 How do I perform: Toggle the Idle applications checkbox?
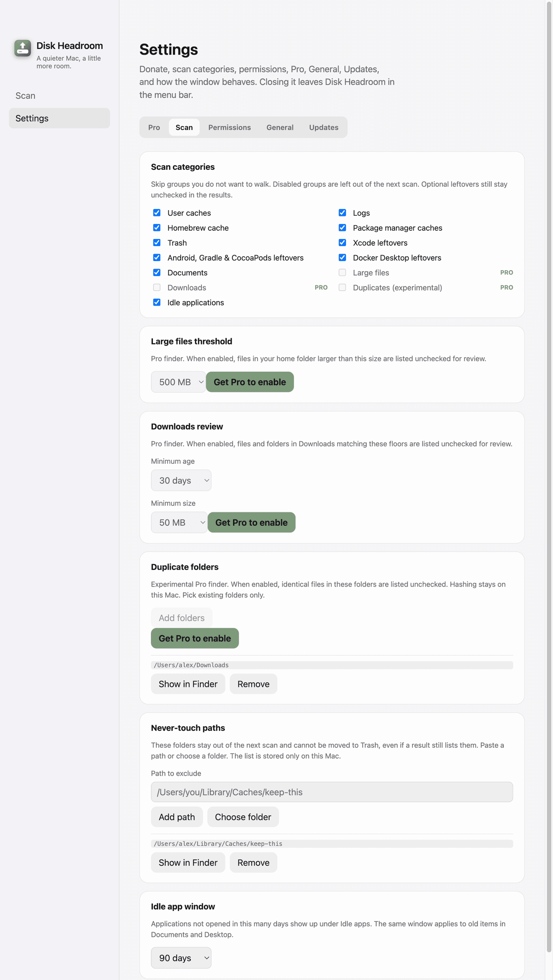click(x=157, y=303)
